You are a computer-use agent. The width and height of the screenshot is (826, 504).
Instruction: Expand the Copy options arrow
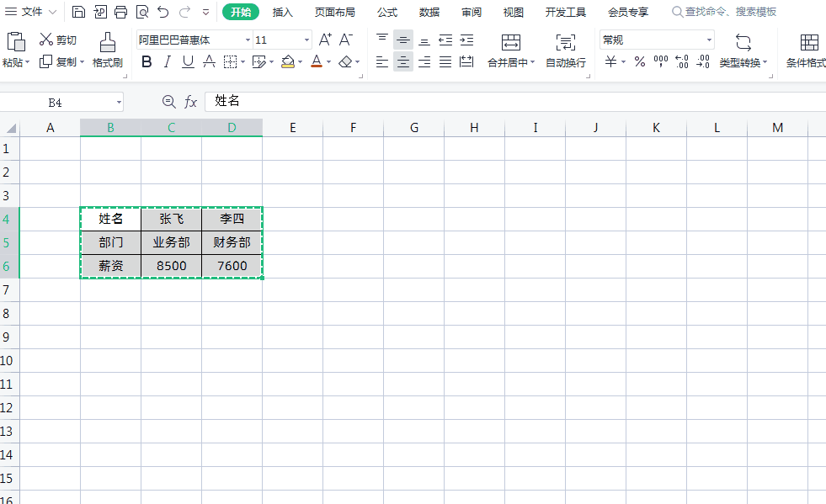click(x=83, y=62)
